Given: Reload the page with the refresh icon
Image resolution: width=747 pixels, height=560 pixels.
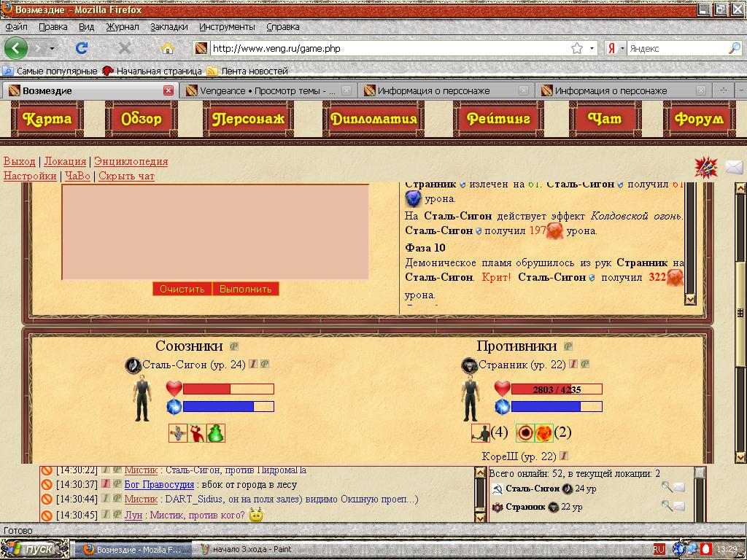Looking at the screenshot, I should click(x=82, y=48).
